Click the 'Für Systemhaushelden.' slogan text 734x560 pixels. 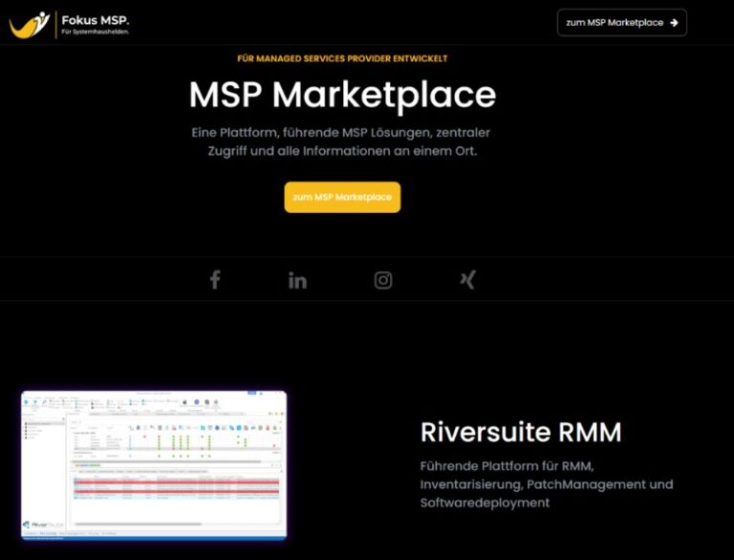click(96, 32)
